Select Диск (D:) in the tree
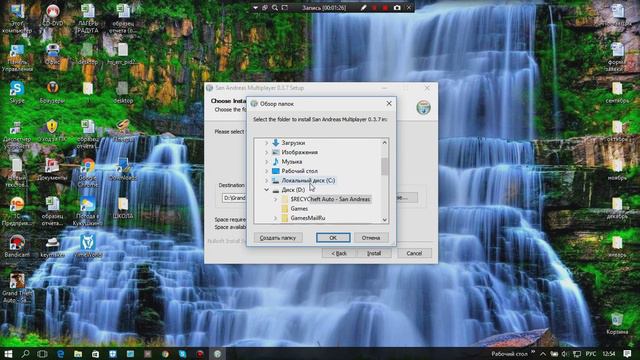 coord(293,190)
